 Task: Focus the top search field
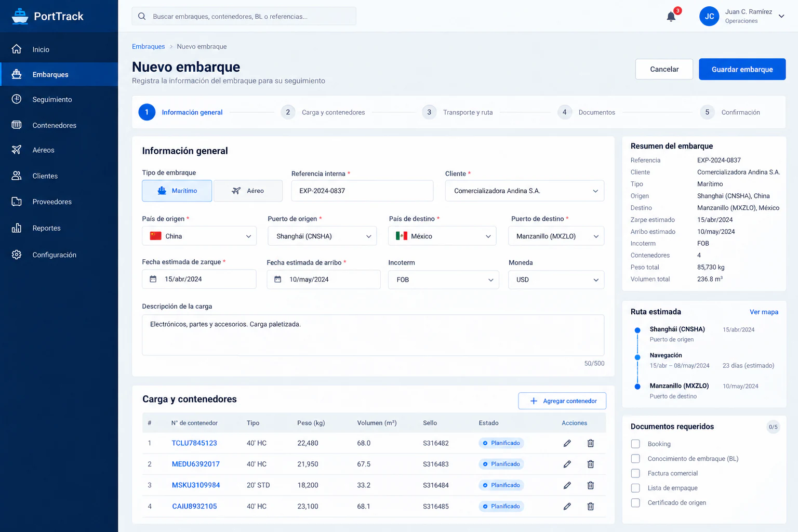[244, 16]
